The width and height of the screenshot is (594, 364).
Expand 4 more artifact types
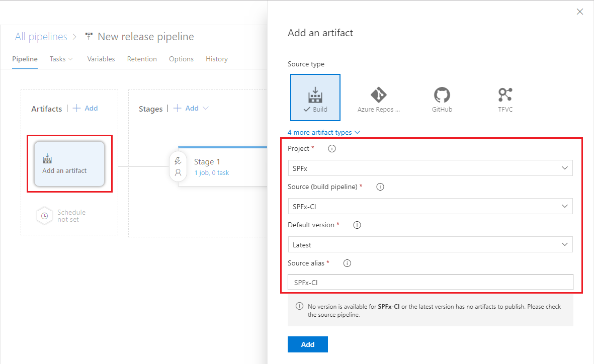pyautogui.click(x=324, y=132)
